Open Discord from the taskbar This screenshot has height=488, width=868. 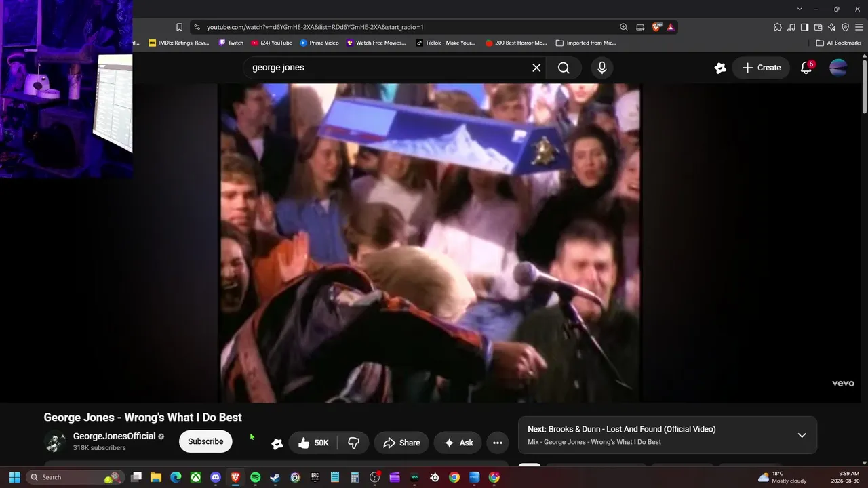pyautogui.click(x=216, y=477)
